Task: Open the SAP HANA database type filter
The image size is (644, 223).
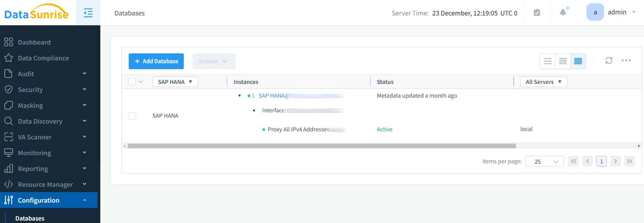Action: (175, 82)
